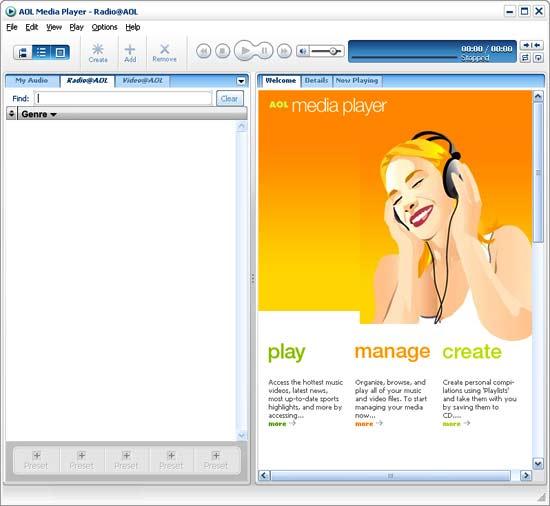Toggle the repeat icon

525,58
